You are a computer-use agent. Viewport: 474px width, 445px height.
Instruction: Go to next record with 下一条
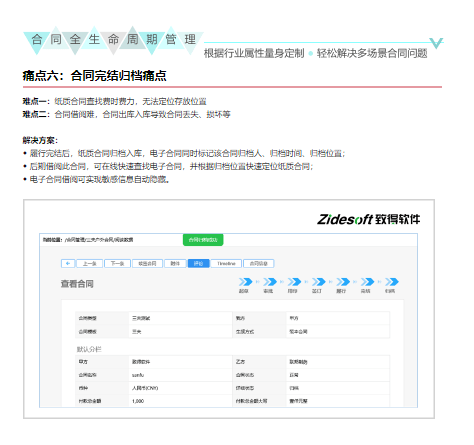pyautogui.click(x=117, y=263)
